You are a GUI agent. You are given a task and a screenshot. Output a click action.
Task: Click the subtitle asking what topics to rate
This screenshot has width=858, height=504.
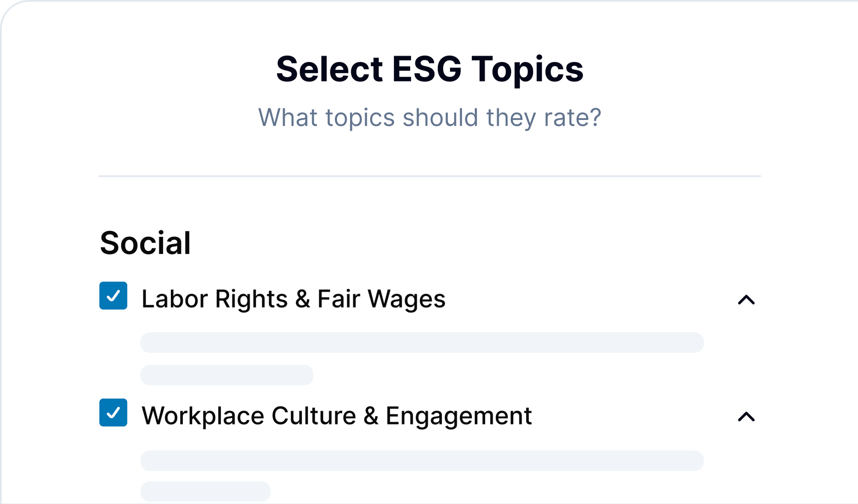tap(429, 117)
